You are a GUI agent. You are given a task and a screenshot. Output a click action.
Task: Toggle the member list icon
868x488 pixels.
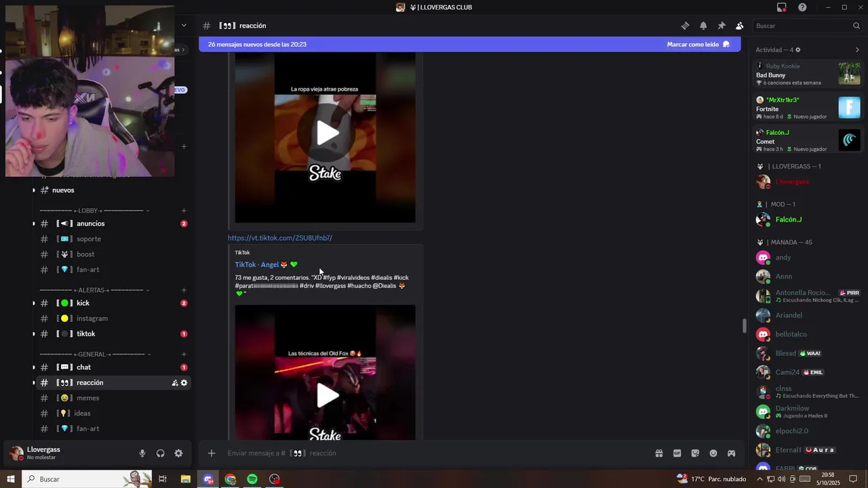click(x=739, y=26)
